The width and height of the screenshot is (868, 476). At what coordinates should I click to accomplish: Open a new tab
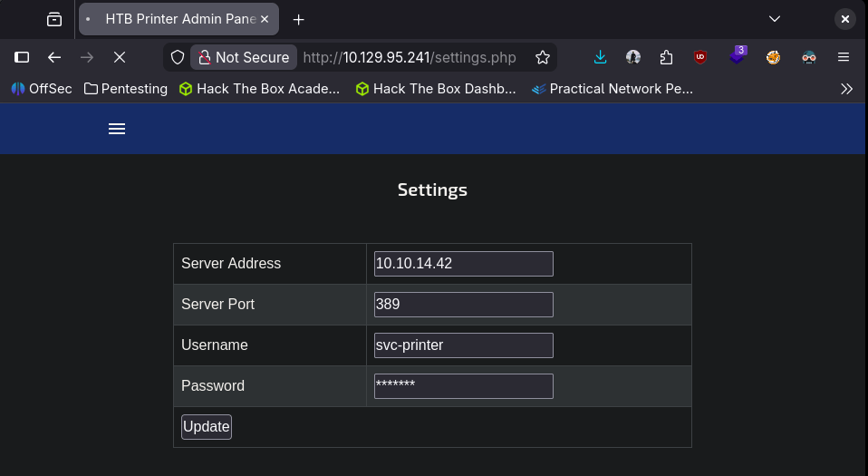coord(298,19)
